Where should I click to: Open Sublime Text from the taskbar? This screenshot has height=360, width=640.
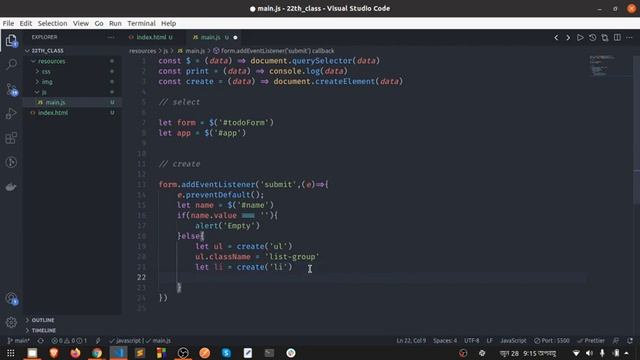(x=140, y=353)
